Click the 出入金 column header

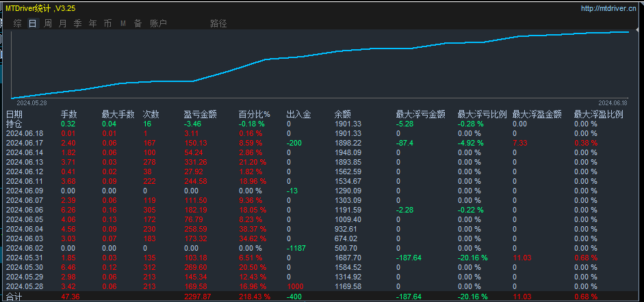[298, 114]
